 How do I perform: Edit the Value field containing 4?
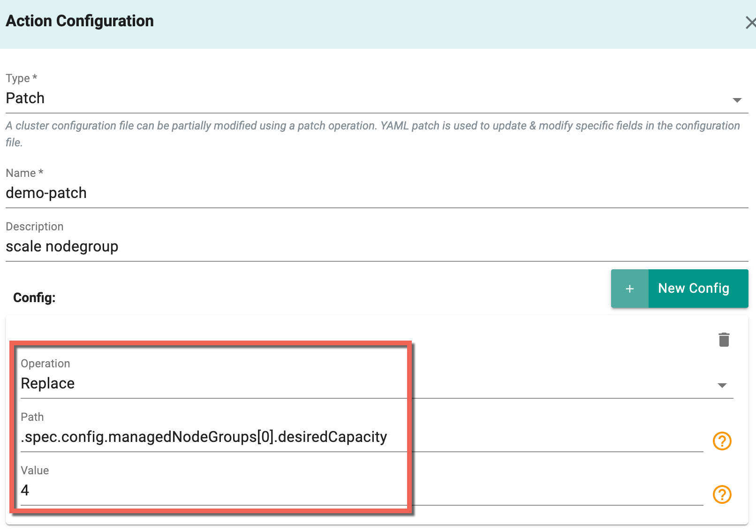tap(362, 491)
